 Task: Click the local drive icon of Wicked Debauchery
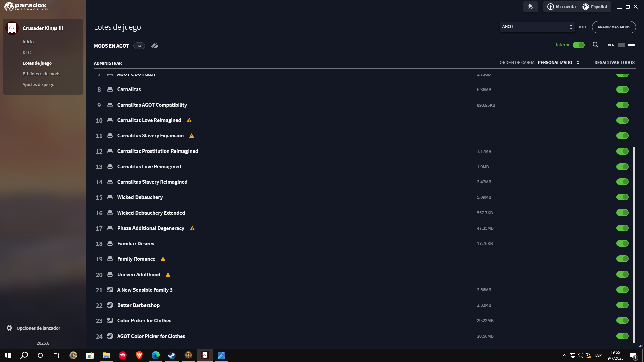(x=110, y=197)
